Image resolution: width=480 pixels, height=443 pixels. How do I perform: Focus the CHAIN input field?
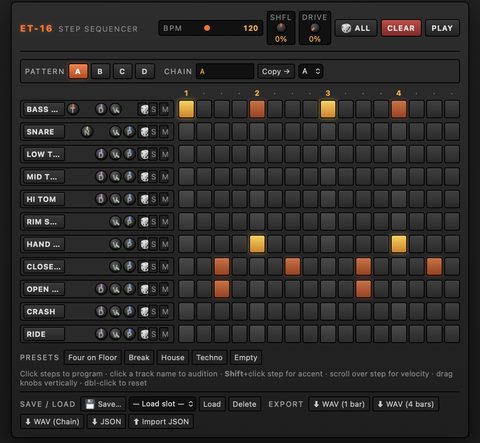click(225, 71)
